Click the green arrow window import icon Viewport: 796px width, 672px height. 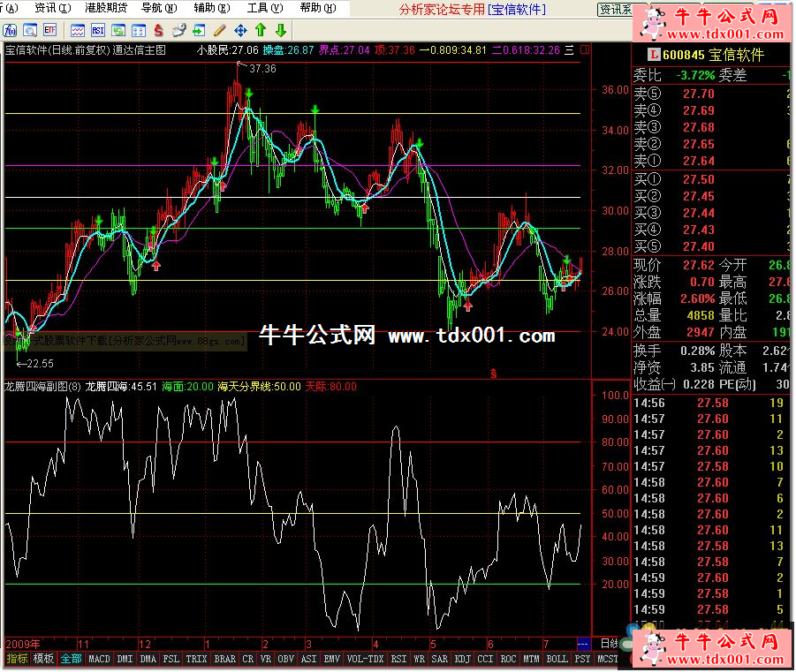[199, 30]
